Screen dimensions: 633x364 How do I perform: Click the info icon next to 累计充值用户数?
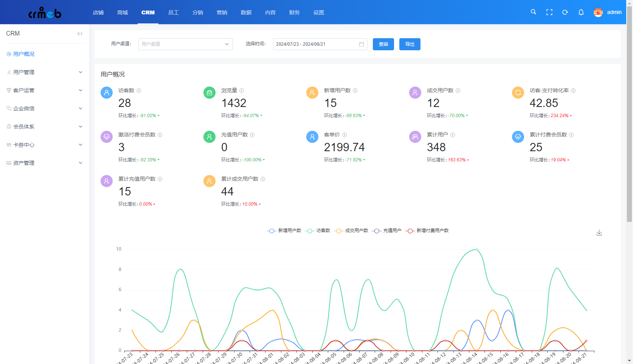point(160,179)
